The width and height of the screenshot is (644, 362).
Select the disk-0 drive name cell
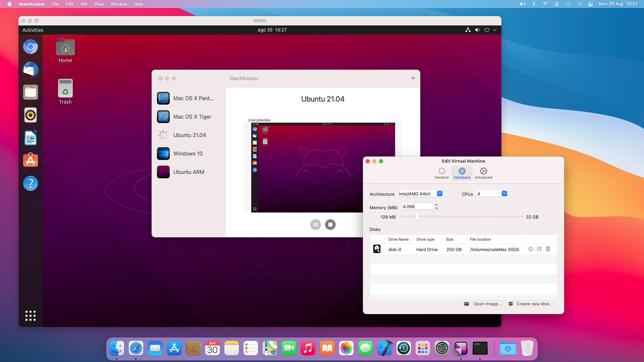coord(394,249)
